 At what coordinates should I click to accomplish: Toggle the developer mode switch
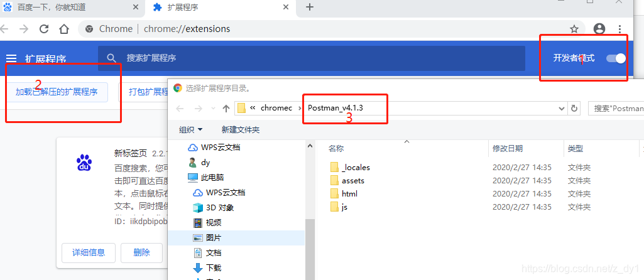(616, 58)
